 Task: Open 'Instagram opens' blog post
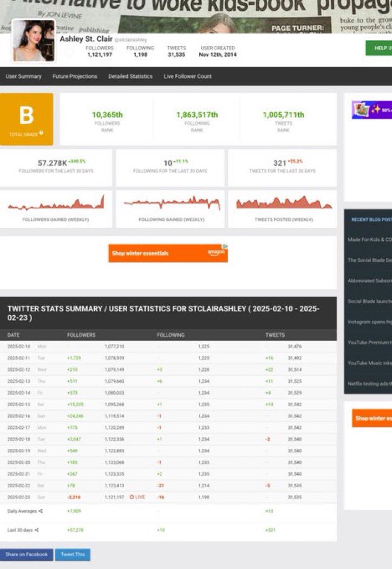[x=369, y=322]
